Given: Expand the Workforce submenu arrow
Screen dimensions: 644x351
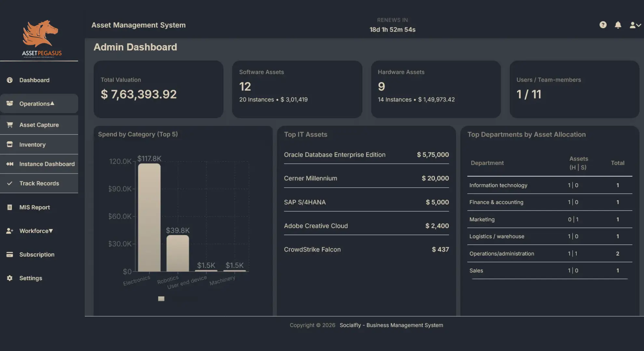Looking at the screenshot, I should [51, 231].
